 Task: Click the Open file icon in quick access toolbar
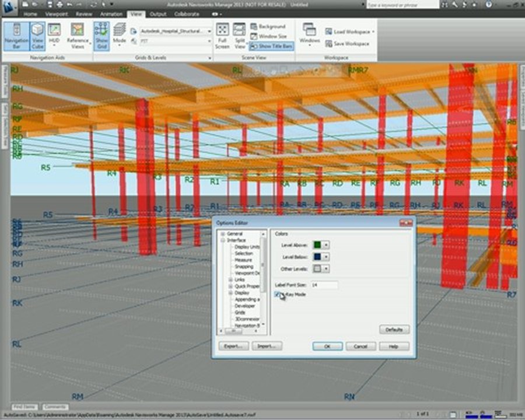[x=34, y=4]
